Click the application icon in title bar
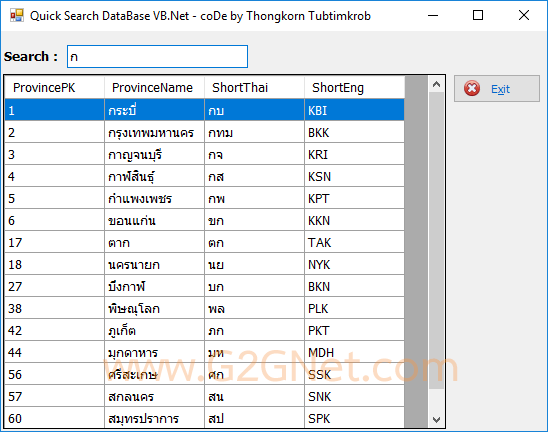Image resolution: width=548 pixels, height=432 pixels. (x=16, y=15)
